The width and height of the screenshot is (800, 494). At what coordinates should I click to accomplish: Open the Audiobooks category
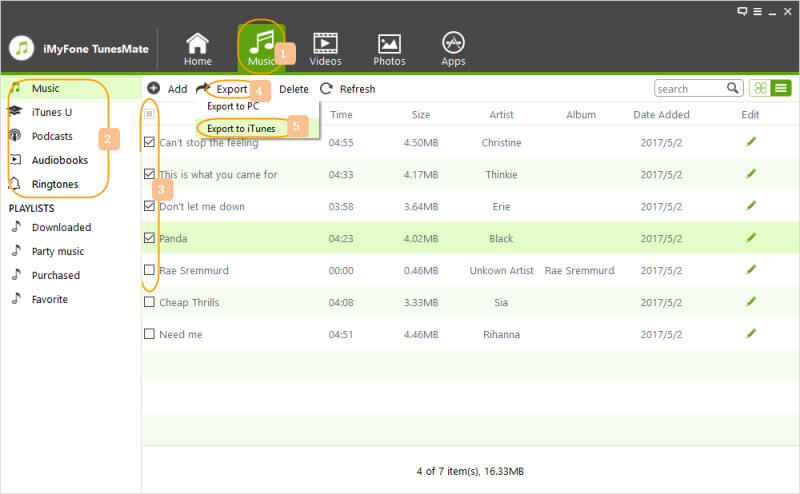point(60,160)
